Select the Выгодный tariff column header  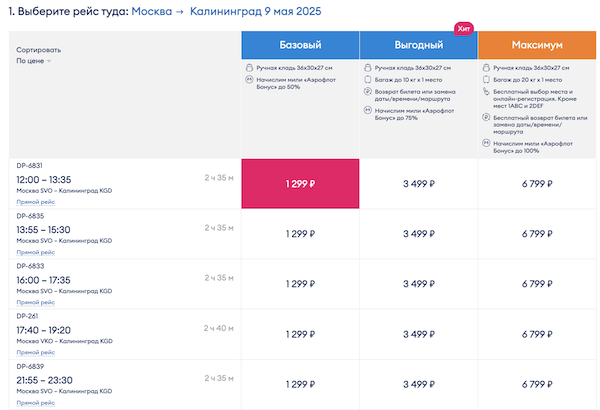click(418, 45)
